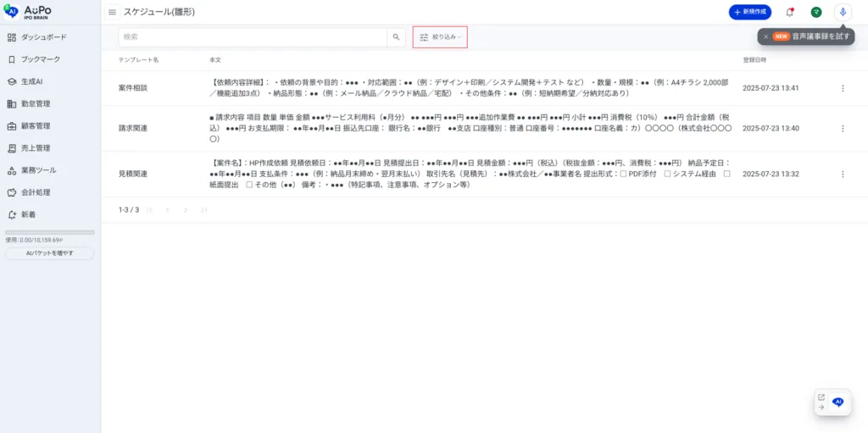The height and width of the screenshot is (433, 868).
Task: Open the 会計処理 menu item
Action: coord(50,192)
